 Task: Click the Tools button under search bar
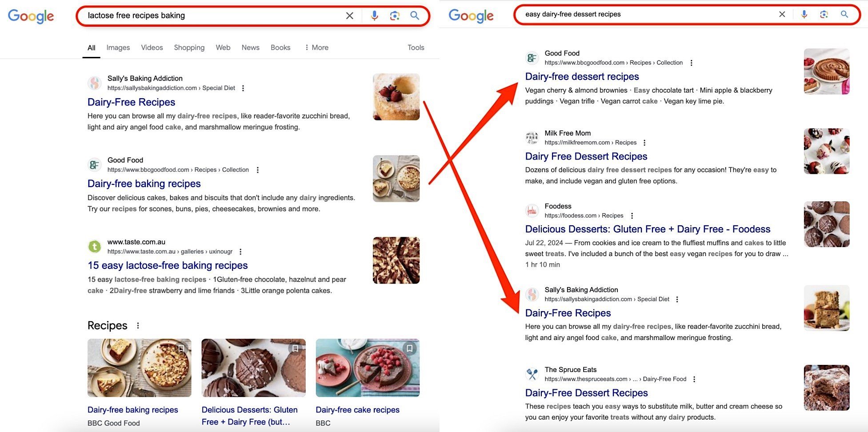[x=416, y=48]
